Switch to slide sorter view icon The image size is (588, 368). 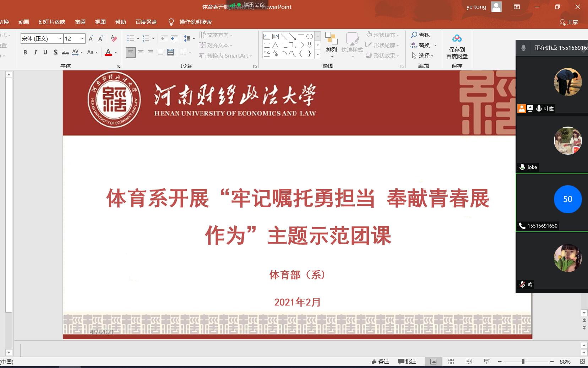click(x=451, y=362)
